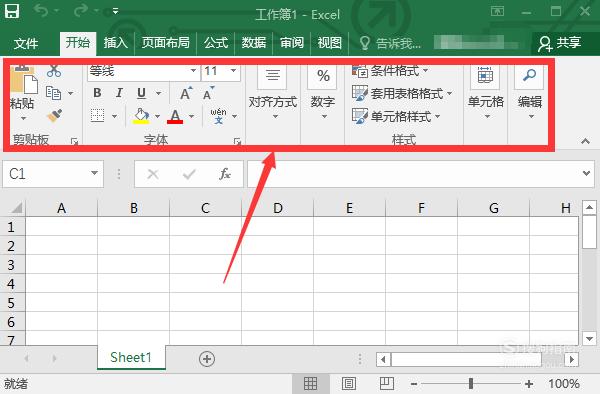Select row 3 header
Viewport: 600px width, 394px height.
[x=12, y=264]
